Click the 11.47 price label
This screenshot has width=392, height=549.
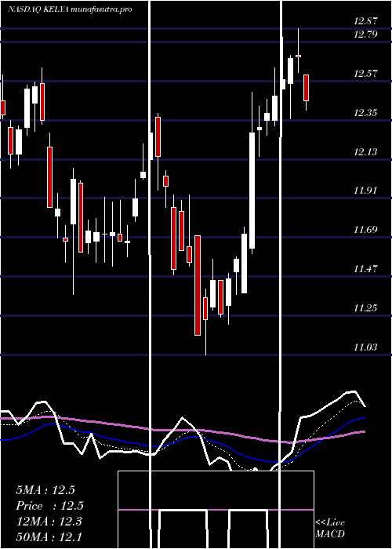tap(366, 269)
